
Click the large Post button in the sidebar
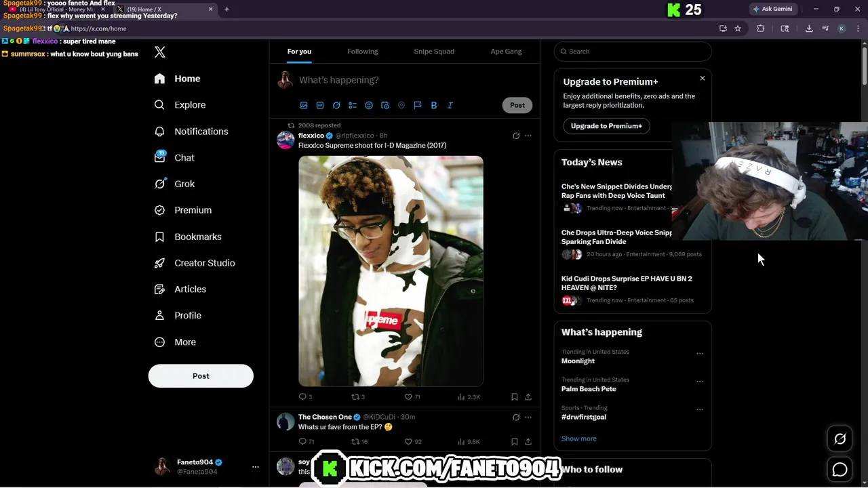pos(201,376)
